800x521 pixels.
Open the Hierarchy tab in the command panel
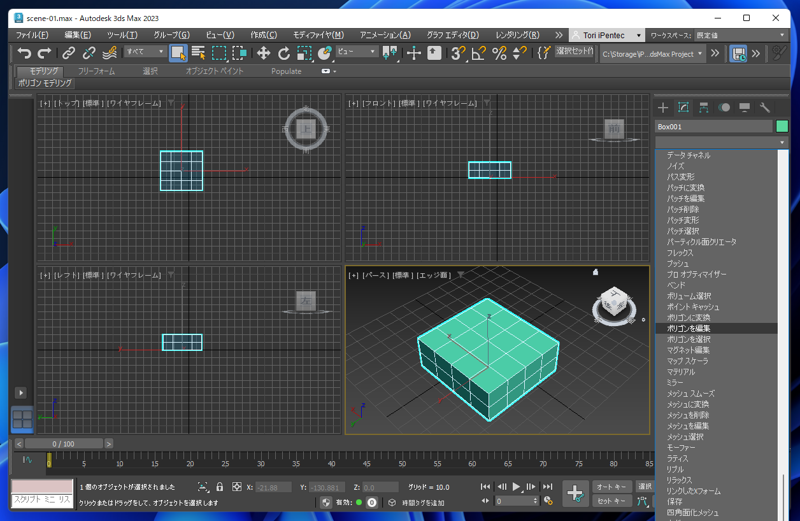click(704, 107)
